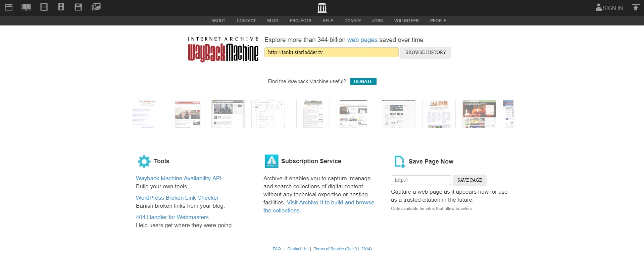The height and width of the screenshot is (258, 644).
Task: Open the ABOUT menu item
Action: [x=218, y=21]
